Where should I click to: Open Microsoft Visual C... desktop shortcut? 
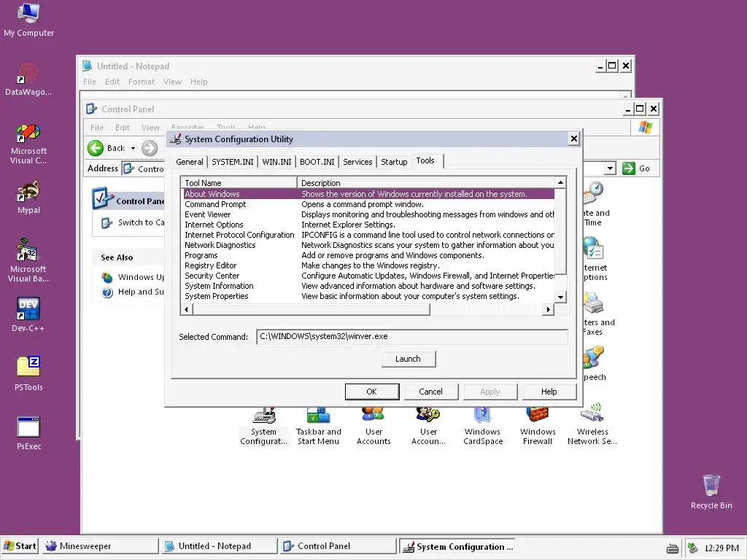click(x=28, y=143)
